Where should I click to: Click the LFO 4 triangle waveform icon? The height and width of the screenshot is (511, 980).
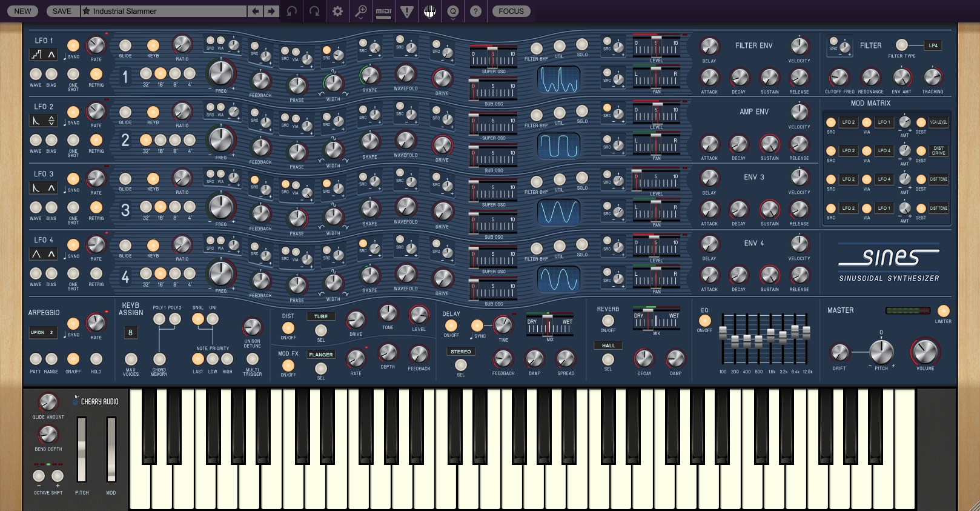[36, 253]
